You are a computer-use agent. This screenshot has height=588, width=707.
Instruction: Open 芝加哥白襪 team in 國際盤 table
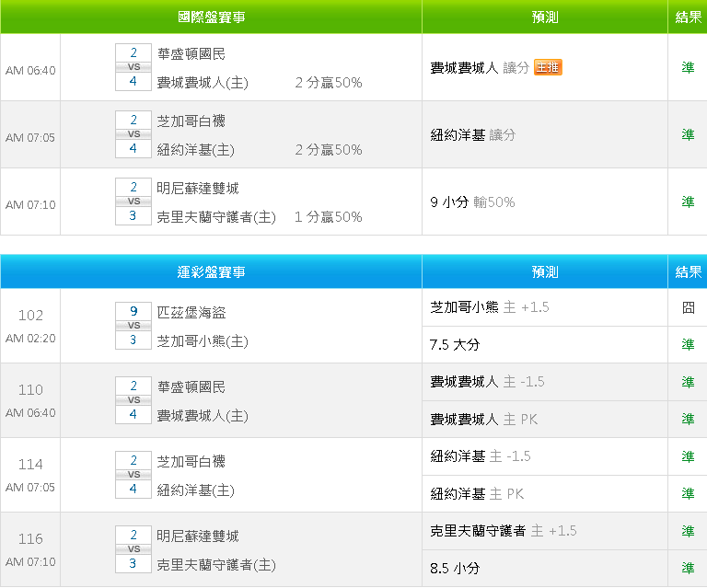pos(191,121)
